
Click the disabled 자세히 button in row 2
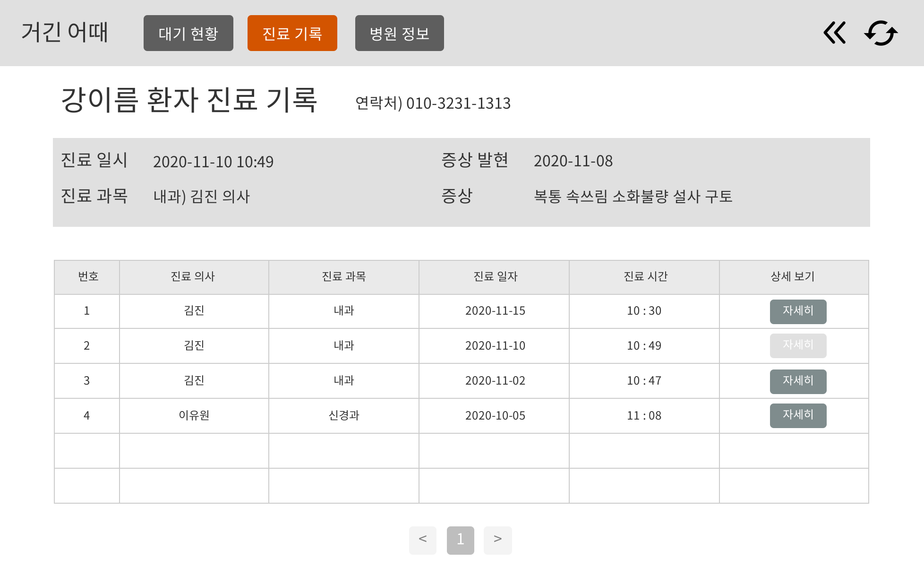[x=798, y=345]
